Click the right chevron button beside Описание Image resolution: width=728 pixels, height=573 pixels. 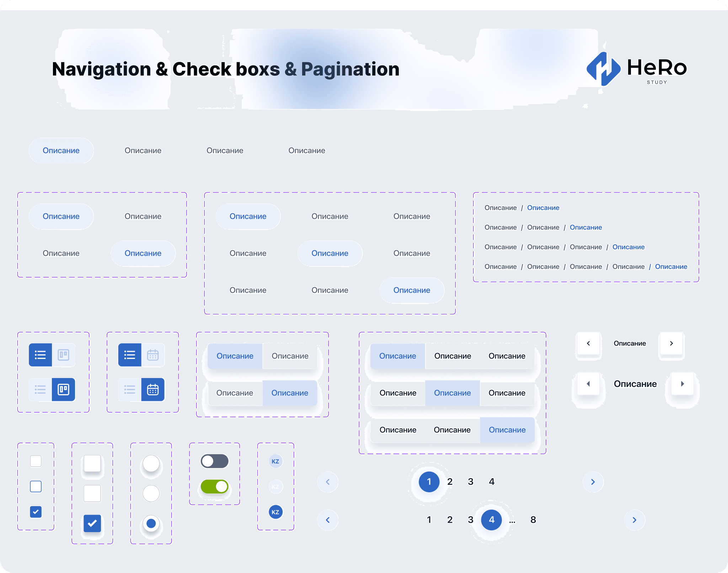pyautogui.click(x=671, y=343)
